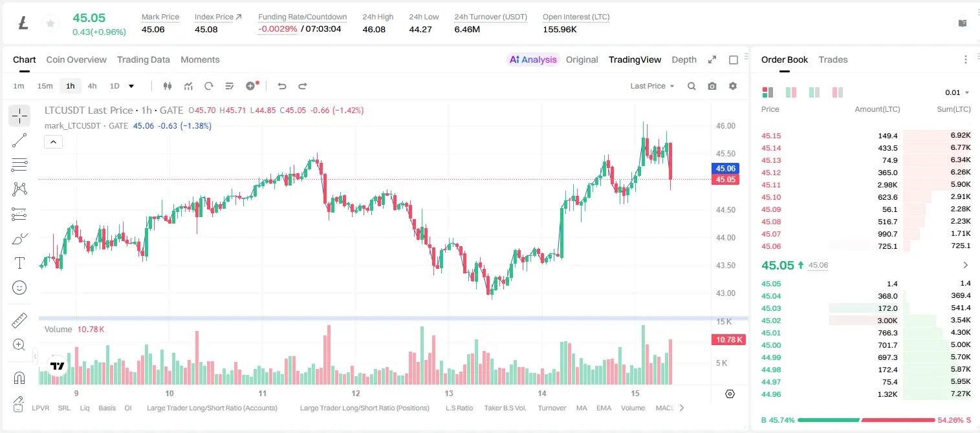Select the trend line drawing tool
The height and width of the screenshot is (433, 980).
tap(19, 140)
